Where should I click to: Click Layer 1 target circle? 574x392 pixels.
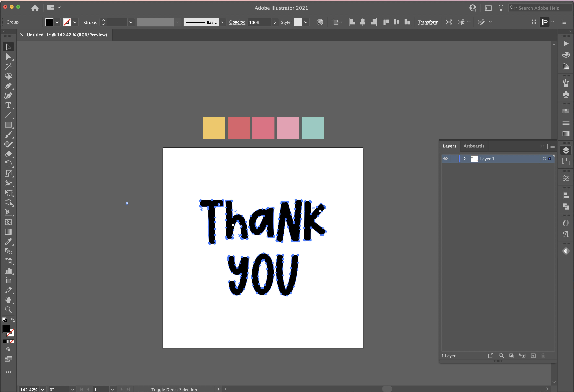coord(544,159)
